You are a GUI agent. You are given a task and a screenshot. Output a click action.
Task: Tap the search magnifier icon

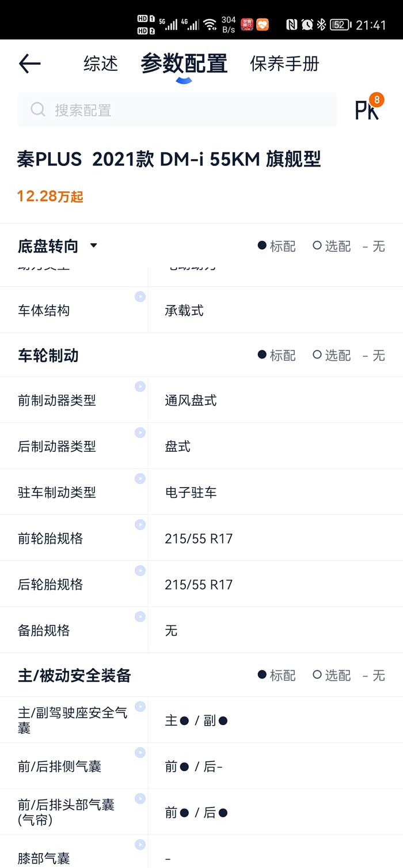37,110
